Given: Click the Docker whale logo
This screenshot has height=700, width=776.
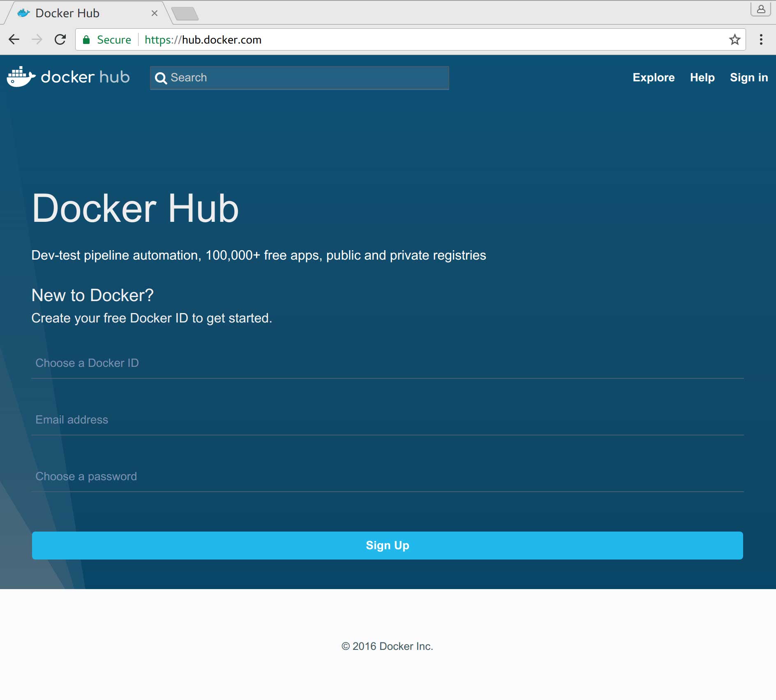Looking at the screenshot, I should tap(21, 77).
